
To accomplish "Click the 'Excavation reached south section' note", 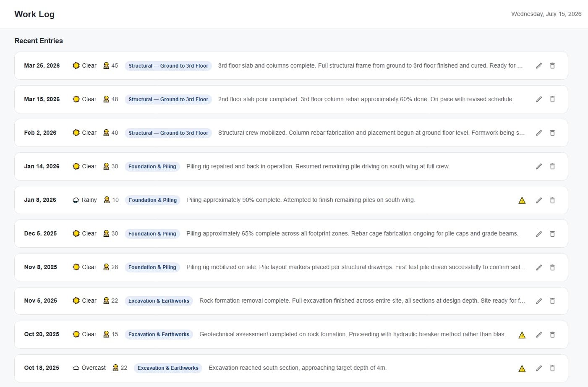I will pyautogui.click(x=298, y=368).
